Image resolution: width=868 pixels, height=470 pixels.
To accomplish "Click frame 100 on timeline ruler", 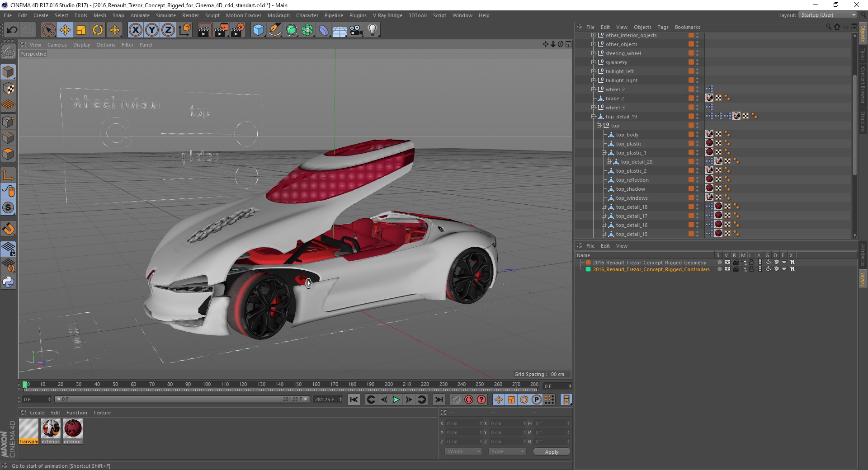I will (x=206, y=385).
